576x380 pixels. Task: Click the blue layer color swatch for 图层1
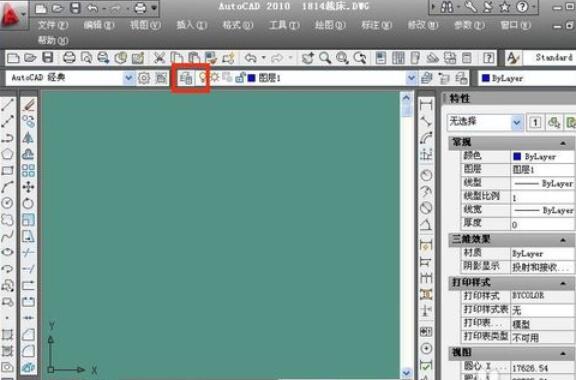252,78
